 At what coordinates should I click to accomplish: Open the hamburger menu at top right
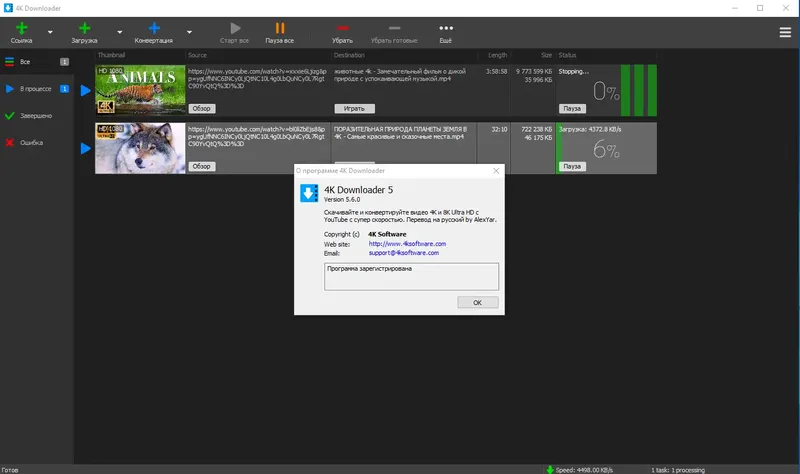click(x=785, y=33)
